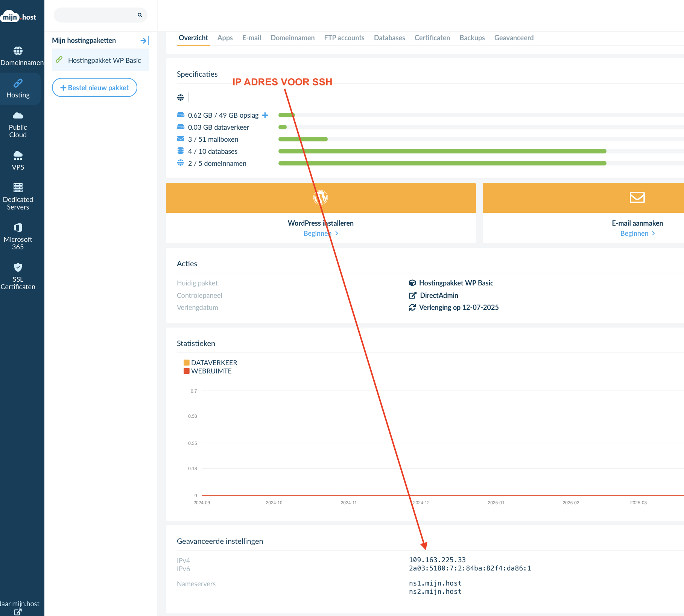Screen dimensions: 684x616
Task: Click the globe icon under Specificaties
Action: [x=181, y=97]
